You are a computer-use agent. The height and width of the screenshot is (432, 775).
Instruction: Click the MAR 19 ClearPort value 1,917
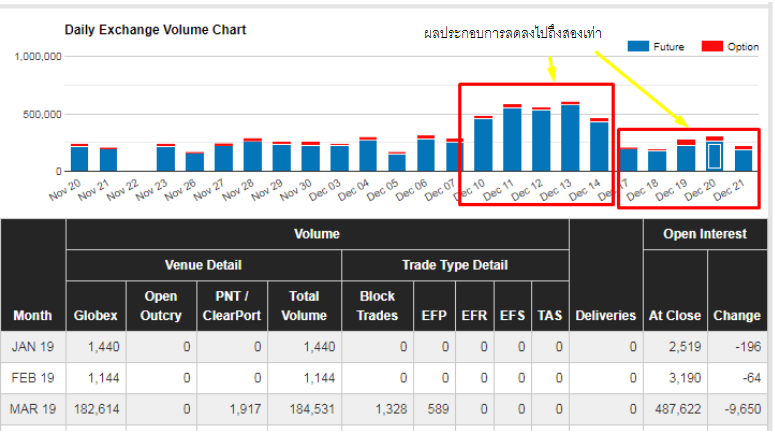pyautogui.click(x=245, y=409)
